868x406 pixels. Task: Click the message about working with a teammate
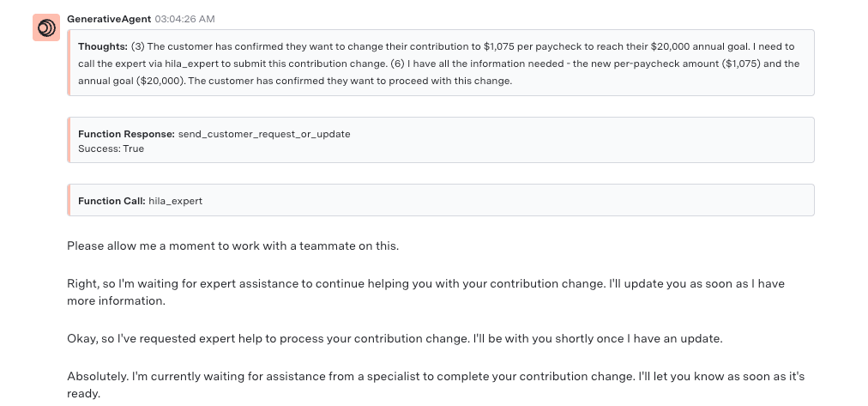pos(233,246)
